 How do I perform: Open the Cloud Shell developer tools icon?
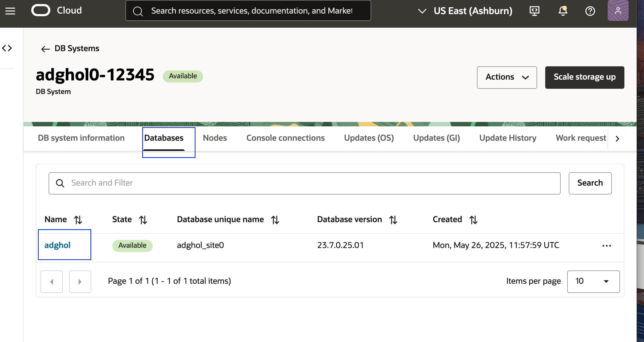534,11
